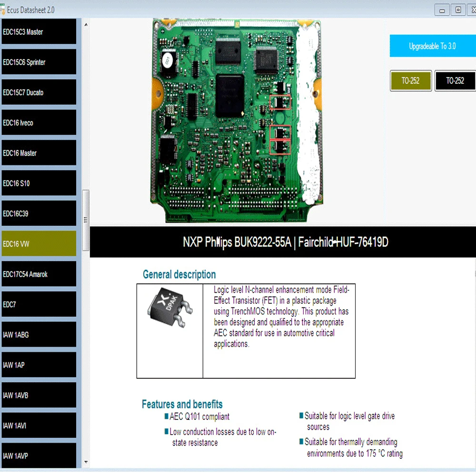Screen dimensions: 476x476
Task: Click the scroll-up arrow of the ECU list
Action: [x=86, y=25]
